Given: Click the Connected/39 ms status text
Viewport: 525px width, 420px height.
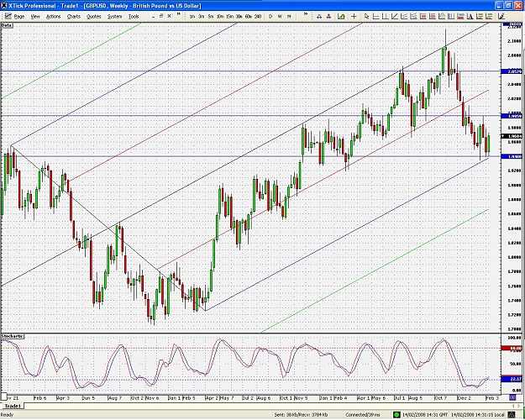Looking at the screenshot, I should coord(363,415).
